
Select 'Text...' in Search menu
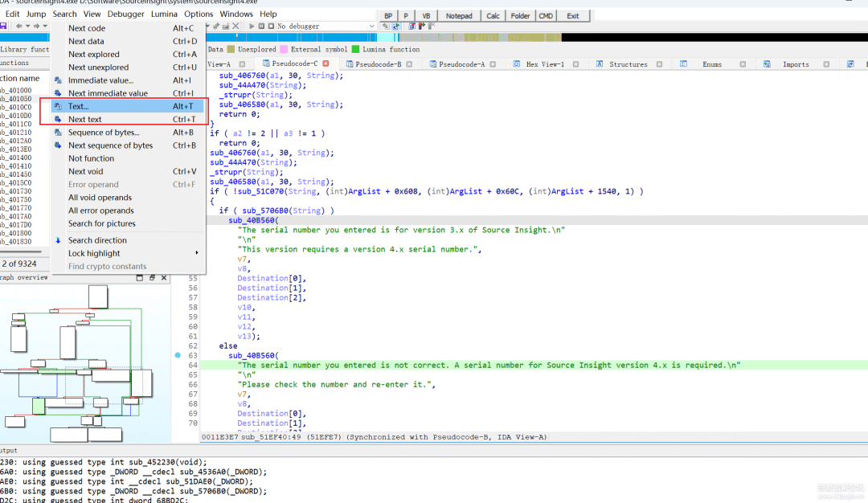[79, 106]
